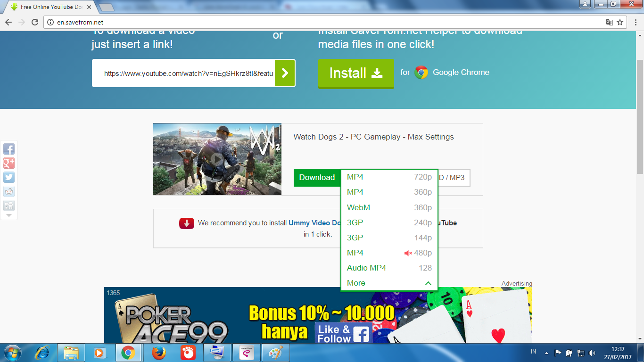
Task: Click Like & Follow Facebook badge in the ad
Action: click(343, 334)
